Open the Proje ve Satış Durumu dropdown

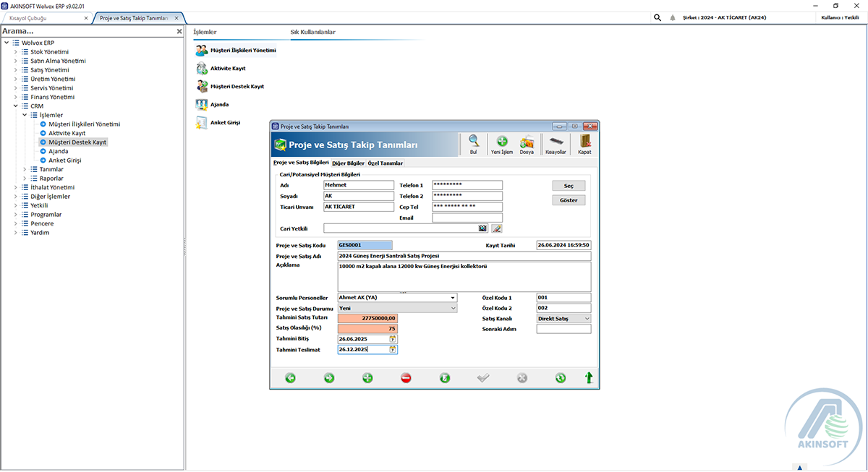[454, 307]
